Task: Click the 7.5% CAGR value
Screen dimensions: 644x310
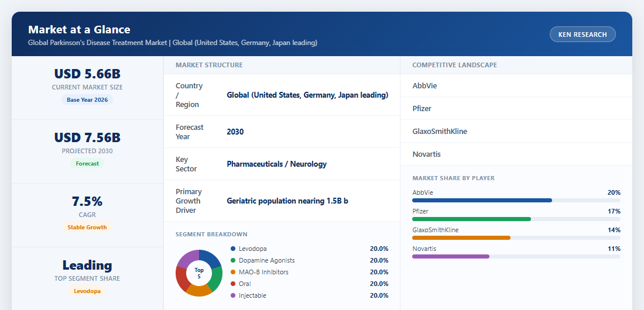Action: pos(87,201)
